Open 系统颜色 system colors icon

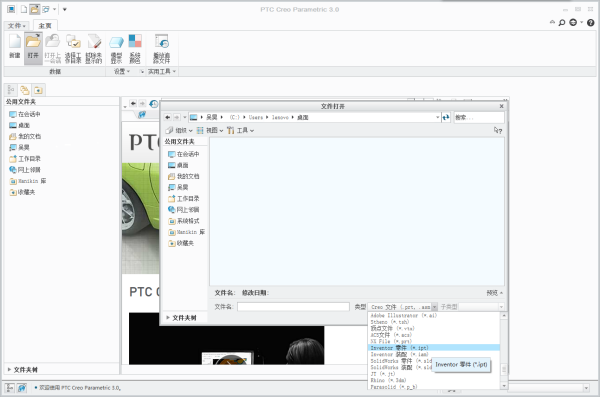pyautogui.click(x=135, y=48)
